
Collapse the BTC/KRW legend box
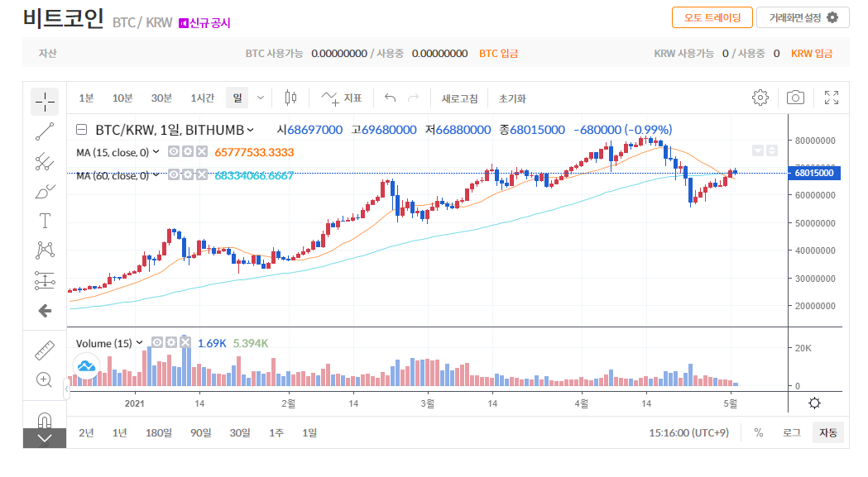(x=81, y=130)
